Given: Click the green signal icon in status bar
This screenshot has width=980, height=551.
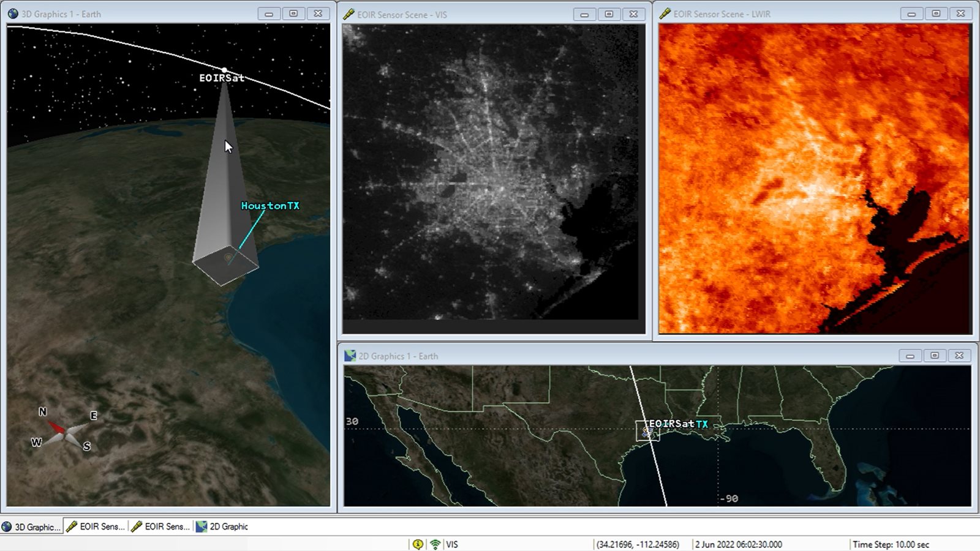Looking at the screenshot, I should 435,544.
